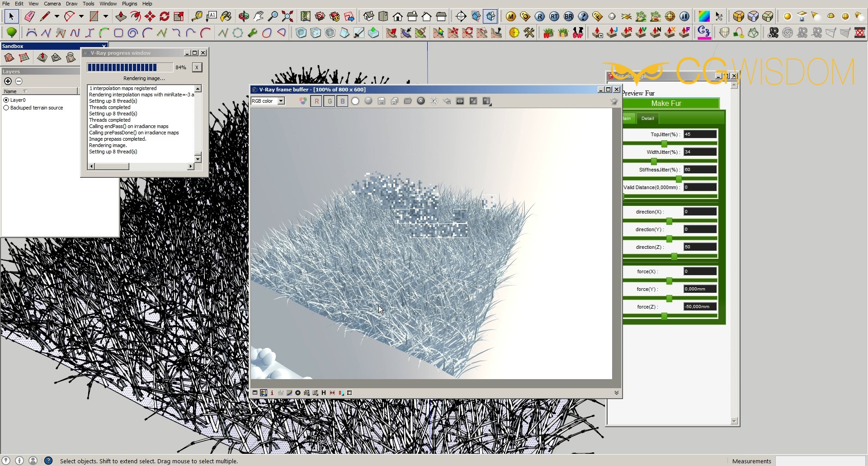Select Backuped terrain source layer radio
Viewport: 868px width, 466px height.
[x=6, y=108]
